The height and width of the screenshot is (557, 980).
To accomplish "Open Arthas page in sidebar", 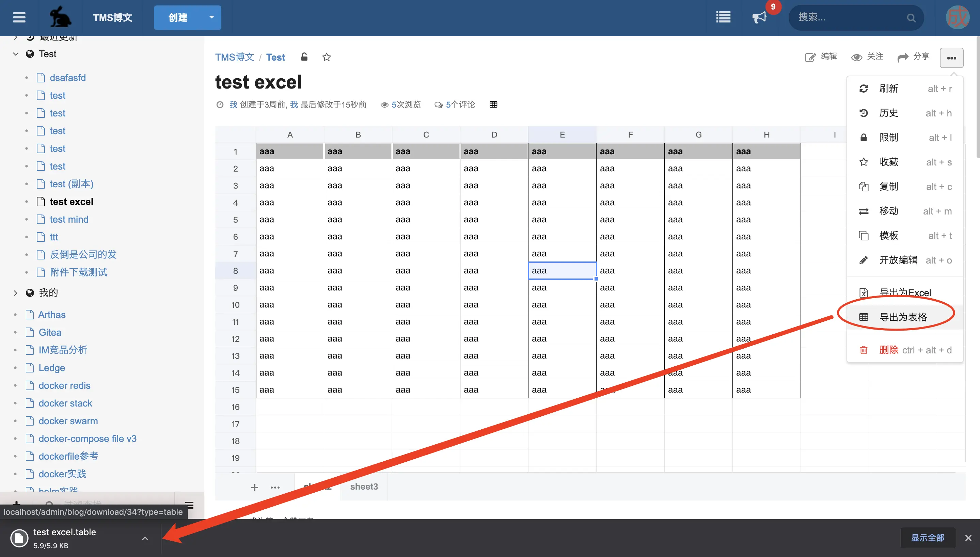I will pyautogui.click(x=52, y=315).
